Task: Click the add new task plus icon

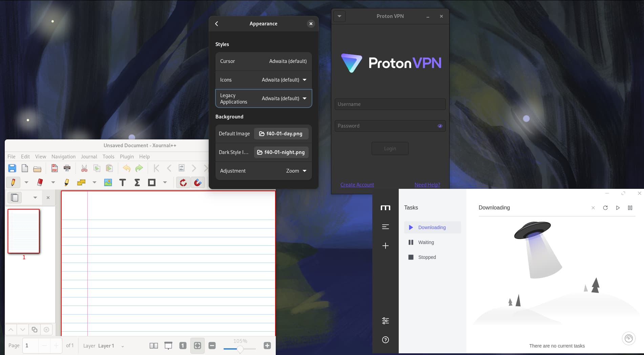Action: coord(385,246)
